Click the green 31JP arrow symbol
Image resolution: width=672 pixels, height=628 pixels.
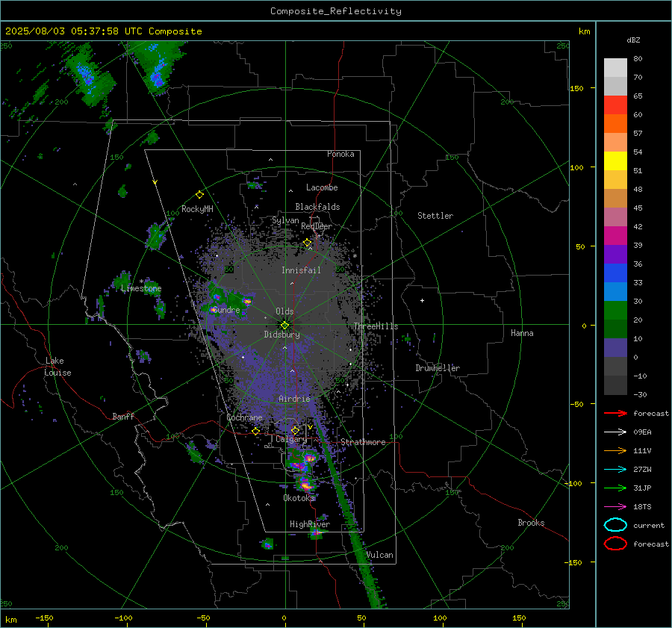[x=615, y=488]
